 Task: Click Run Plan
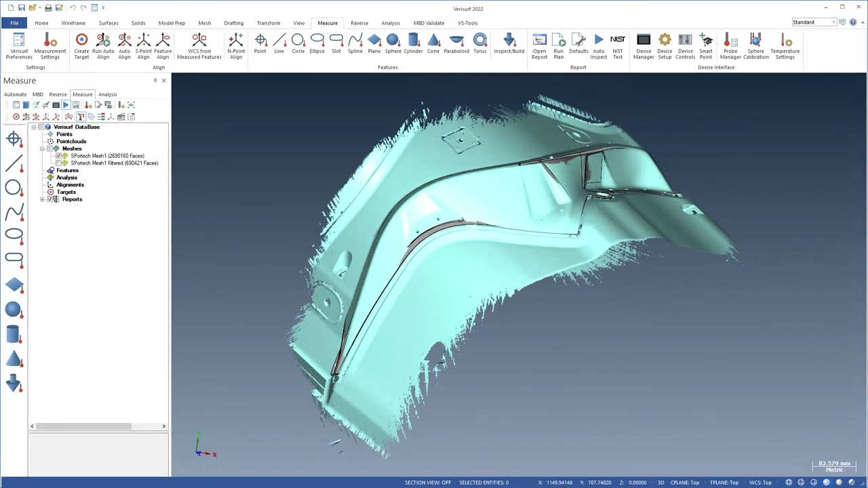click(x=559, y=46)
